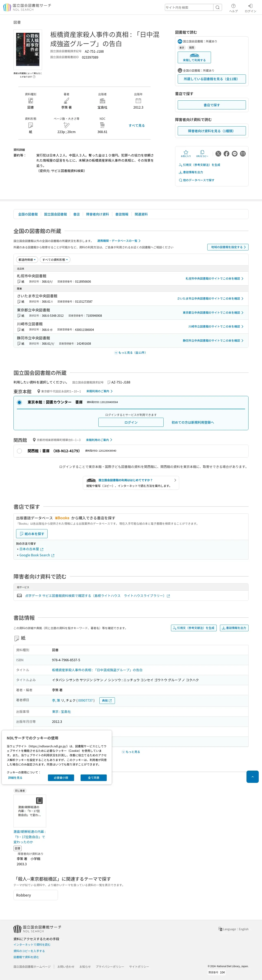Expand もっと見る under bibliographic info

131,752
